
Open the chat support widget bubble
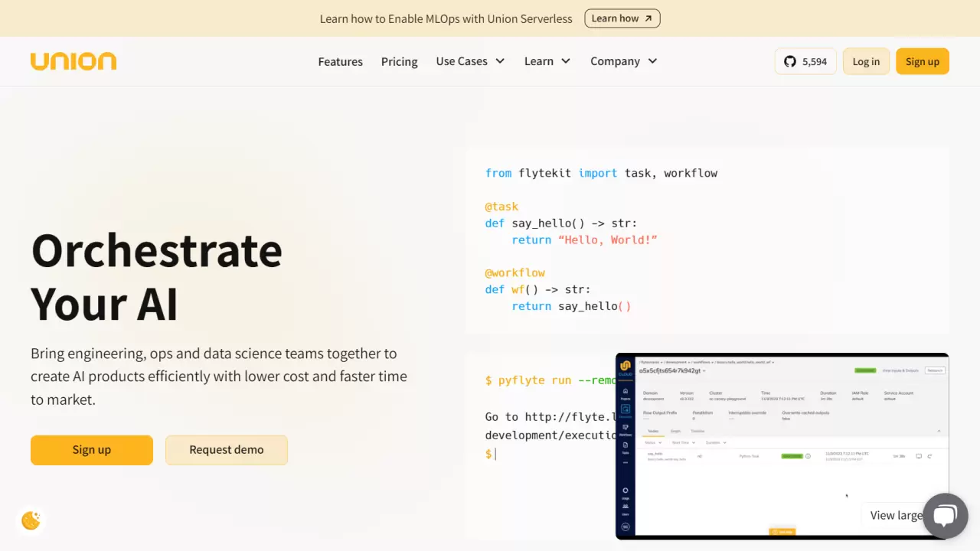[945, 515]
